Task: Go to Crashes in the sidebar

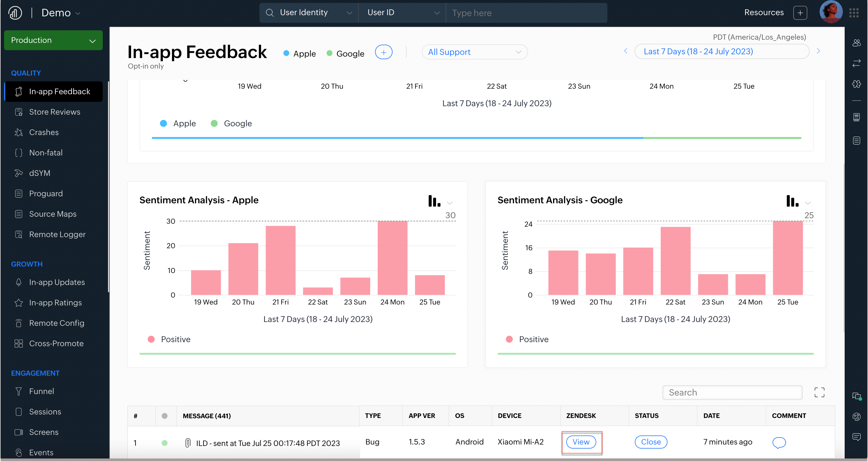Action: coord(44,132)
